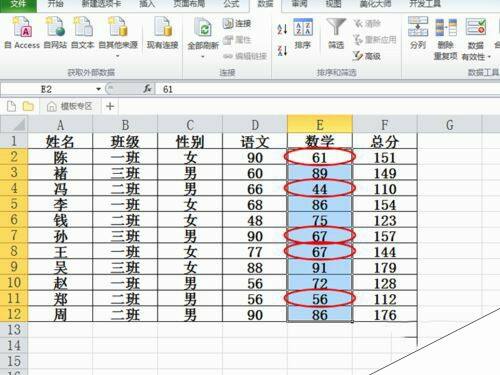Import data from text file (自文本)
500x375 pixels.
click(x=83, y=33)
